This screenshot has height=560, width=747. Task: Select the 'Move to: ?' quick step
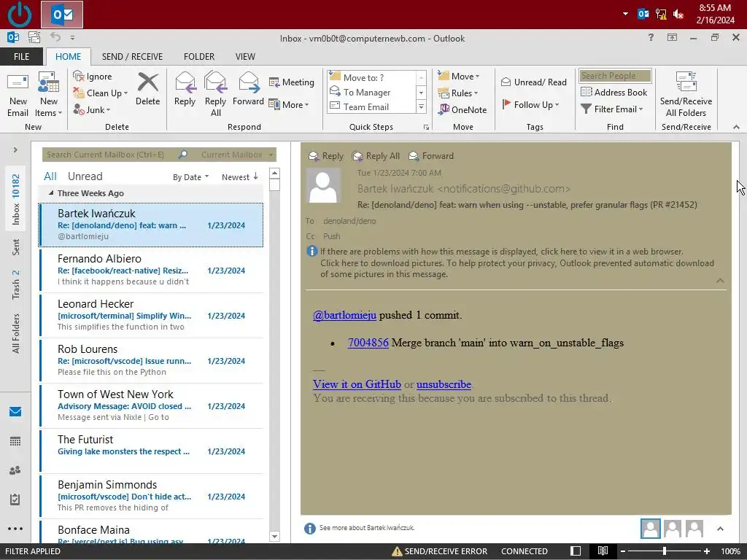(371, 77)
